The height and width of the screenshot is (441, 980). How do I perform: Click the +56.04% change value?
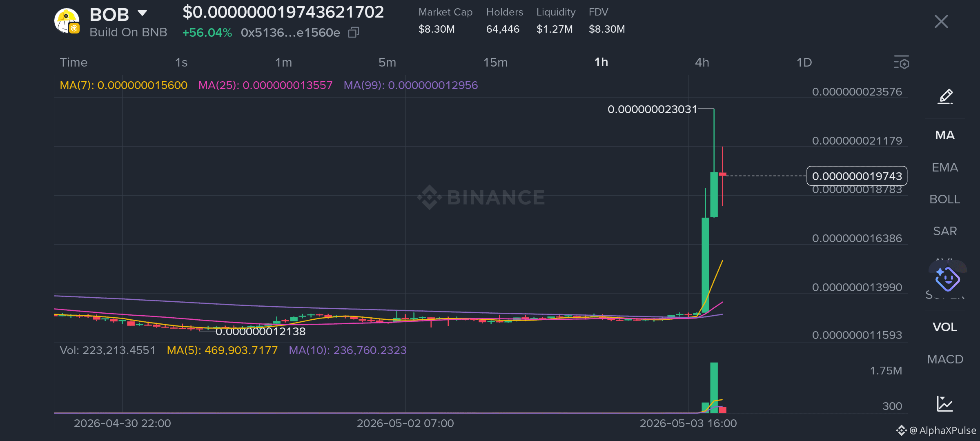[x=207, y=33]
